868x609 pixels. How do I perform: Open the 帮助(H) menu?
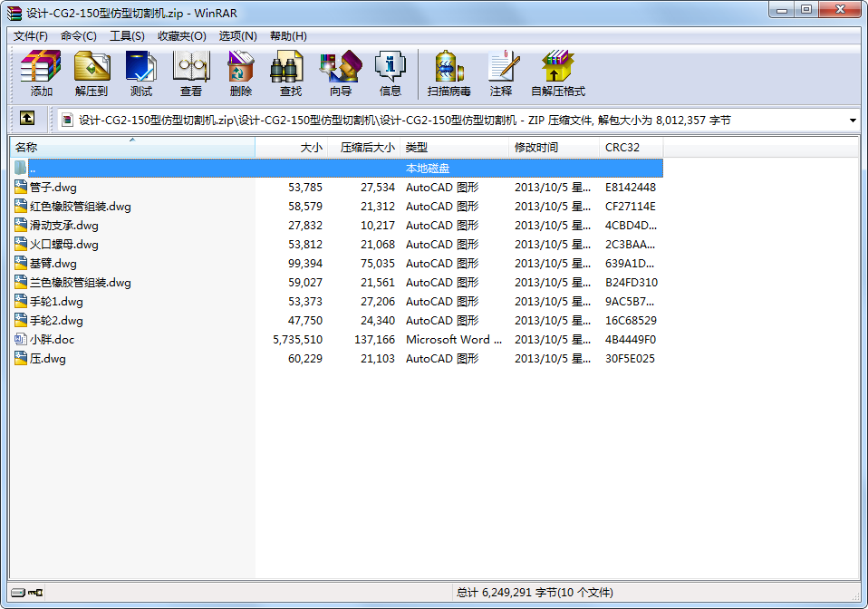288,36
